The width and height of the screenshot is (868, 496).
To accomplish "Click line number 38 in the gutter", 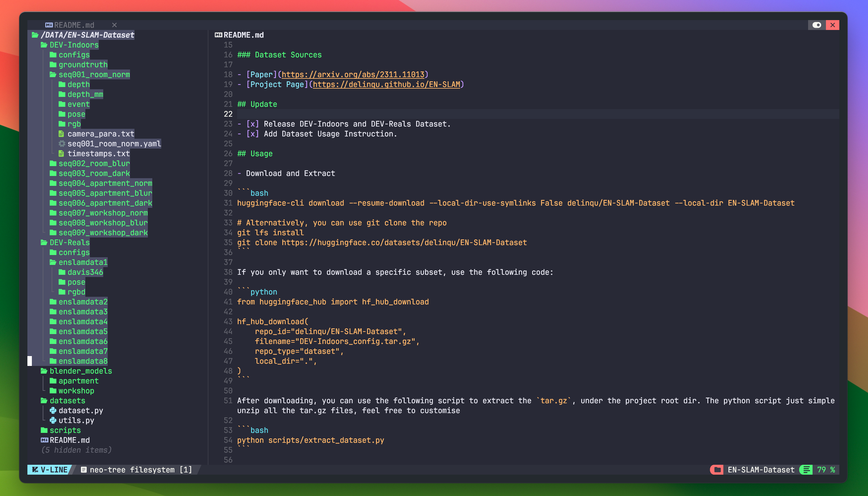I will click(x=228, y=272).
